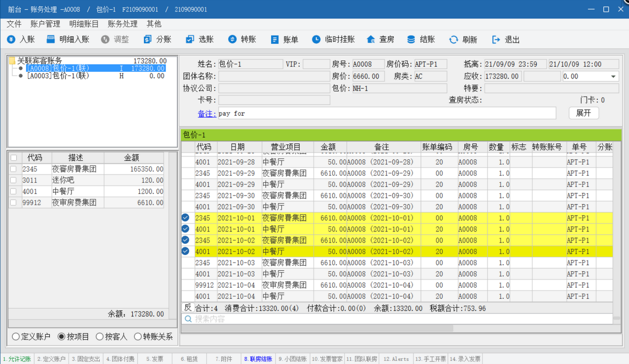Click the 99912 row dated 2021-10-04
This screenshot has height=364, width=629.
coord(397,285)
